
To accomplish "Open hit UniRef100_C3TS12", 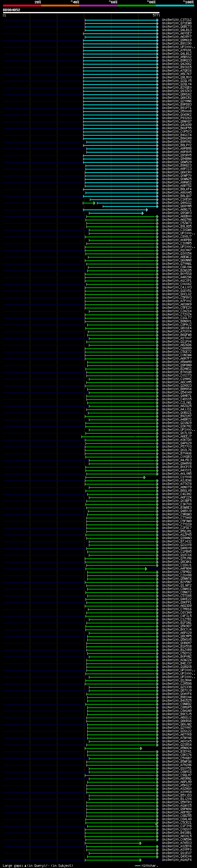I will [x=176, y=20].
